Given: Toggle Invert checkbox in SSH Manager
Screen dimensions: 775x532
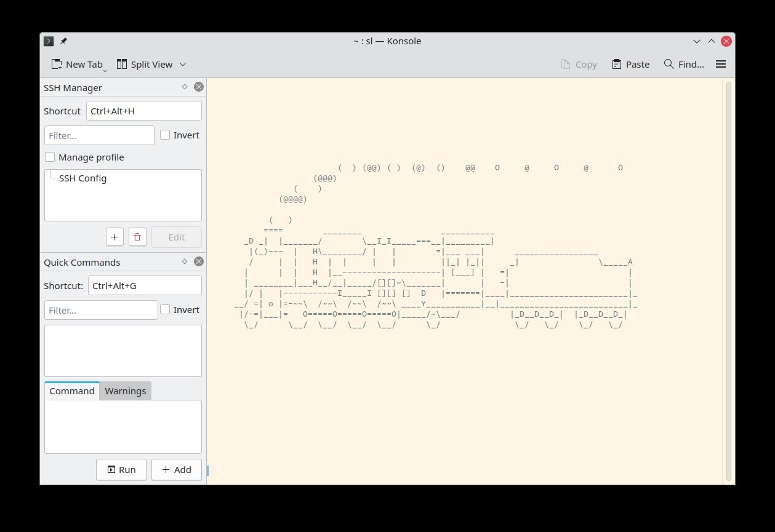Looking at the screenshot, I should point(165,135).
